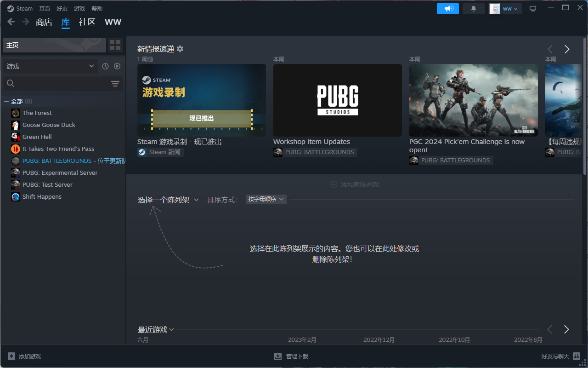
Task: Click the ready-to-play filter icon
Action: (117, 66)
